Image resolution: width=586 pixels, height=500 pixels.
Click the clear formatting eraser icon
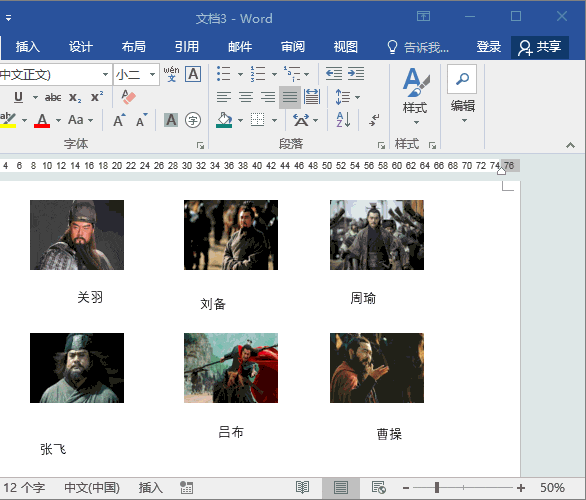coord(129,96)
